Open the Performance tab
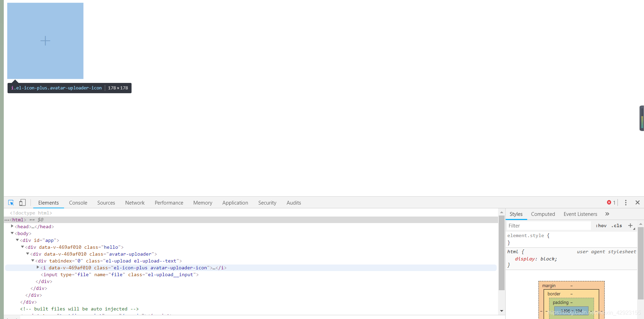This screenshot has height=319, width=644. click(x=169, y=203)
